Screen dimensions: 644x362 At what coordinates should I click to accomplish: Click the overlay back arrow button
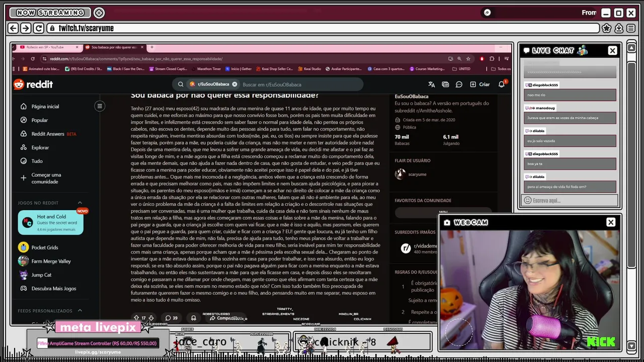point(14,28)
